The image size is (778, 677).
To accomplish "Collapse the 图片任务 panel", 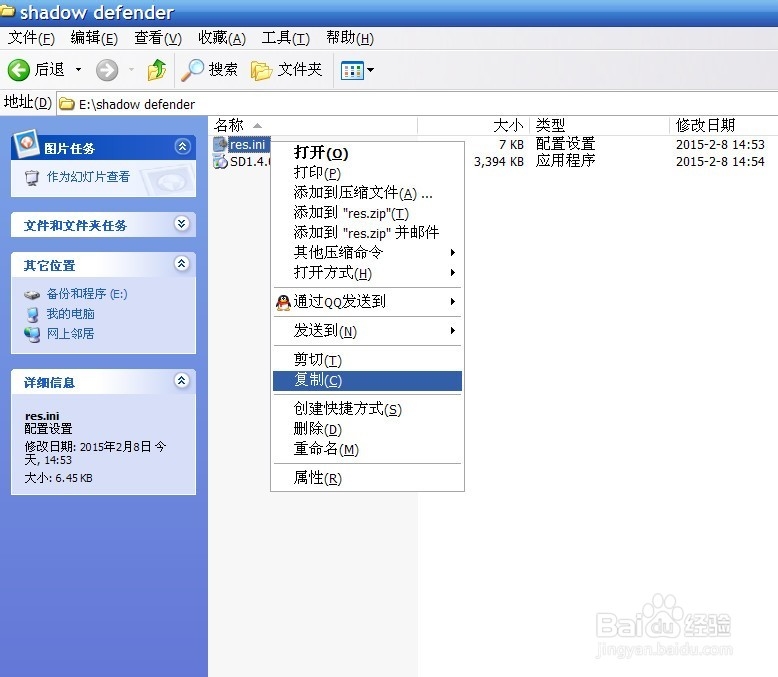I will (182, 146).
